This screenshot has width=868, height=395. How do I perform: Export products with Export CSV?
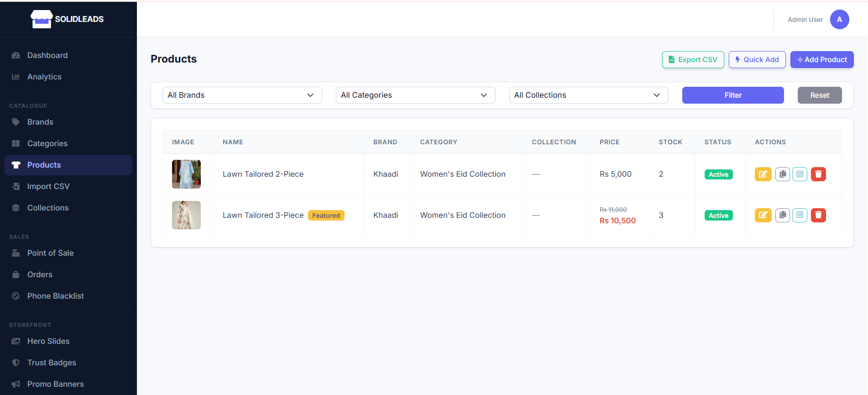coord(693,59)
